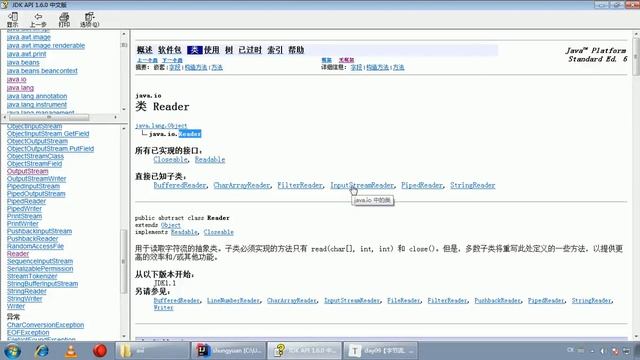The width and height of the screenshot is (640, 360).
Task: Open the PushbackReader see-also link
Action: (x=498, y=301)
